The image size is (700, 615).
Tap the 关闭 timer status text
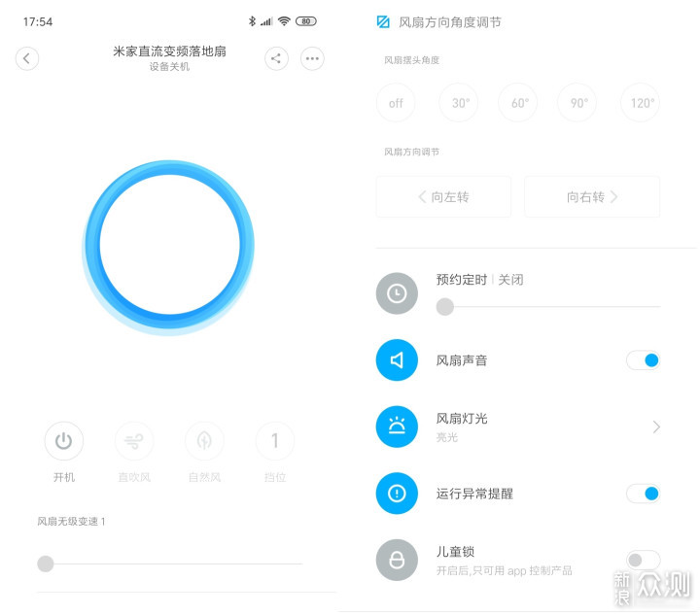510,280
